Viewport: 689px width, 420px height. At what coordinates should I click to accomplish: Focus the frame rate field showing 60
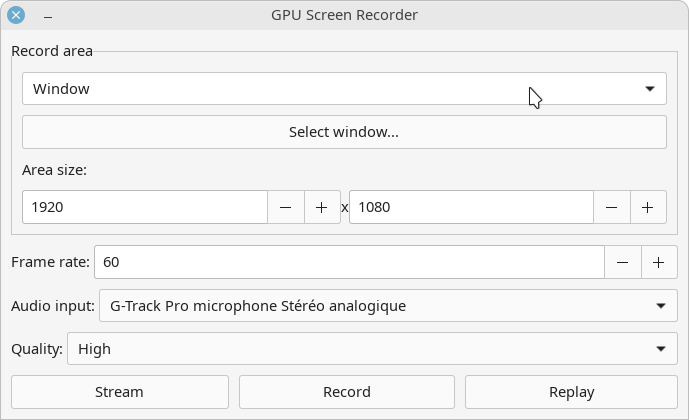(x=349, y=262)
